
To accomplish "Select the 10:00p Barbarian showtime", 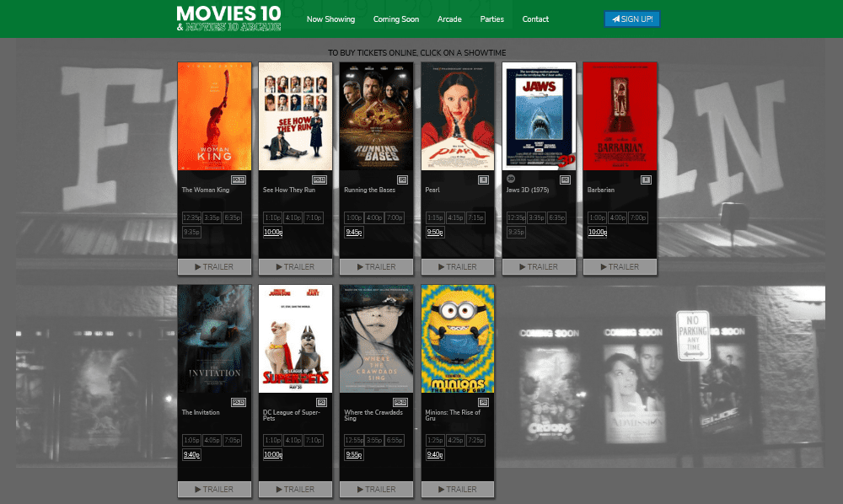I will pos(598,232).
